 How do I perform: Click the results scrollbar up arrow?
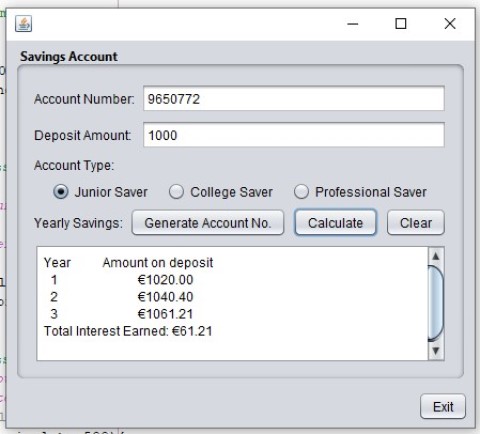tap(436, 256)
